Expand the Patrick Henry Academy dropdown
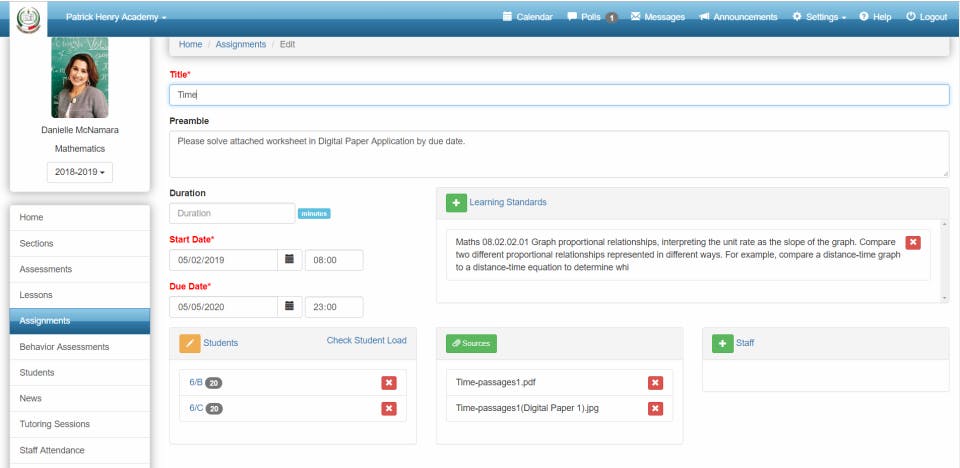Screen dimensions: 960x468 tap(116, 18)
